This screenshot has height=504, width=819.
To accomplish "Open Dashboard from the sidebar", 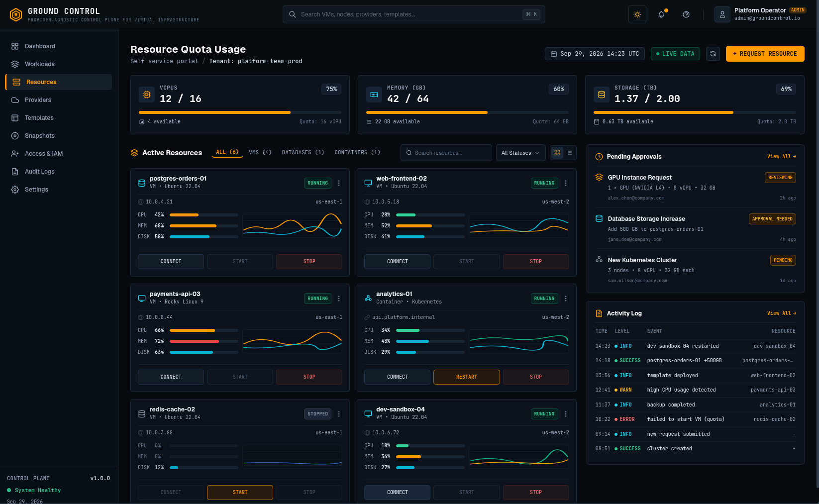I will click(x=59, y=46).
